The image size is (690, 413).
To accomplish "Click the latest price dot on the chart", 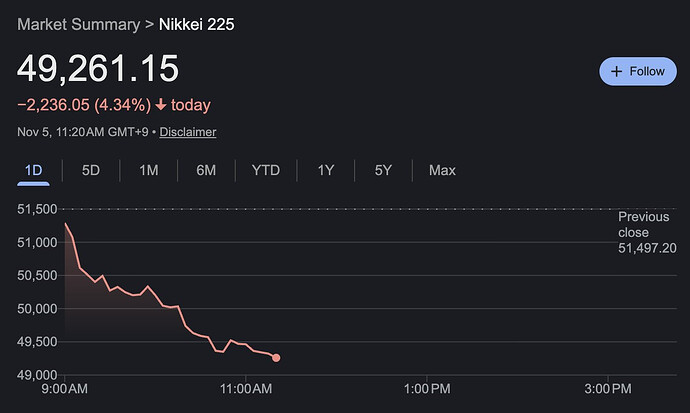I will tap(276, 357).
